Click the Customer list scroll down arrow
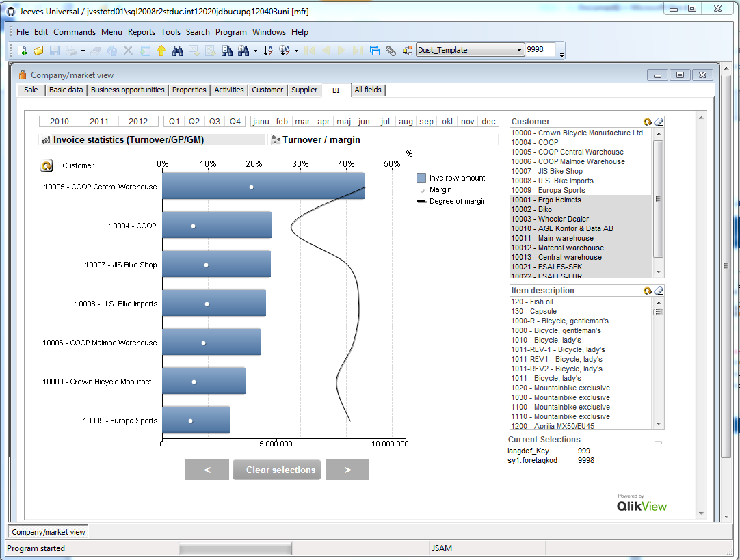Viewport: 740px width, 560px height. [659, 272]
